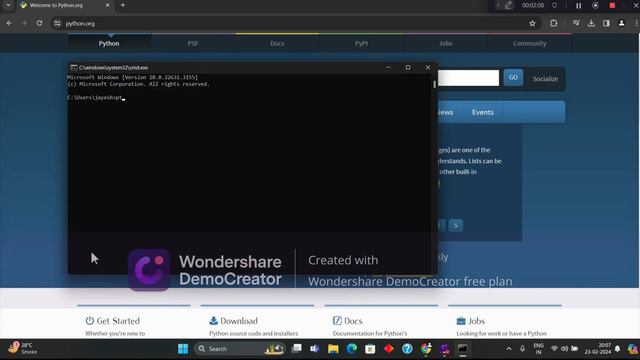Image resolution: width=640 pixels, height=360 pixels.
Task: Switch to Command Prompt in the taskbar
Action: pos(462,349)
